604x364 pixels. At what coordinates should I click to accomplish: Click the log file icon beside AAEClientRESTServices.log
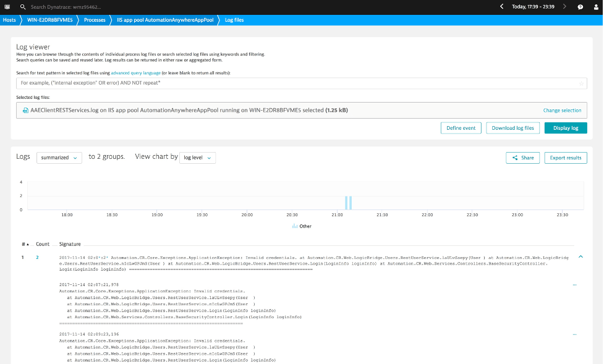pyautogui.click(x=25, y=111)
